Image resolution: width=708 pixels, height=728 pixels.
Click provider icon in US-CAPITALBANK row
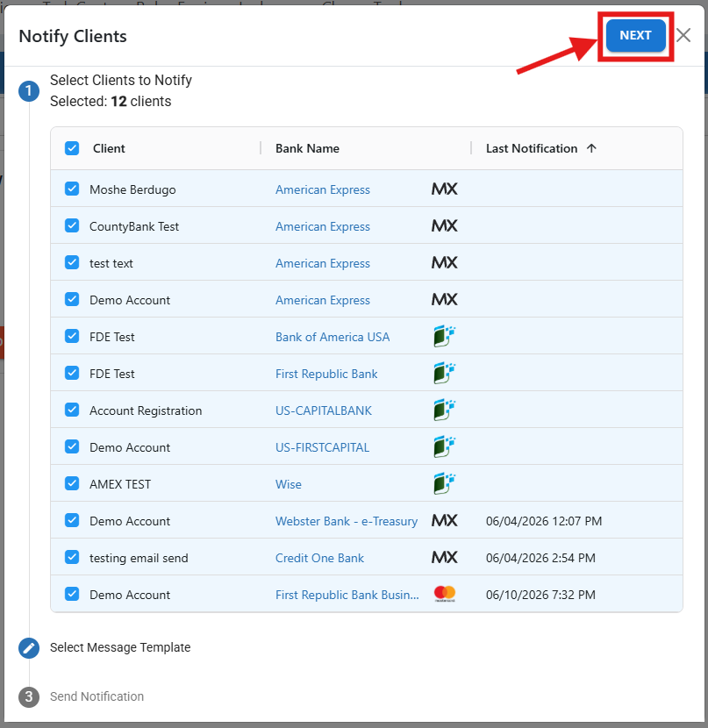[444, 410]
